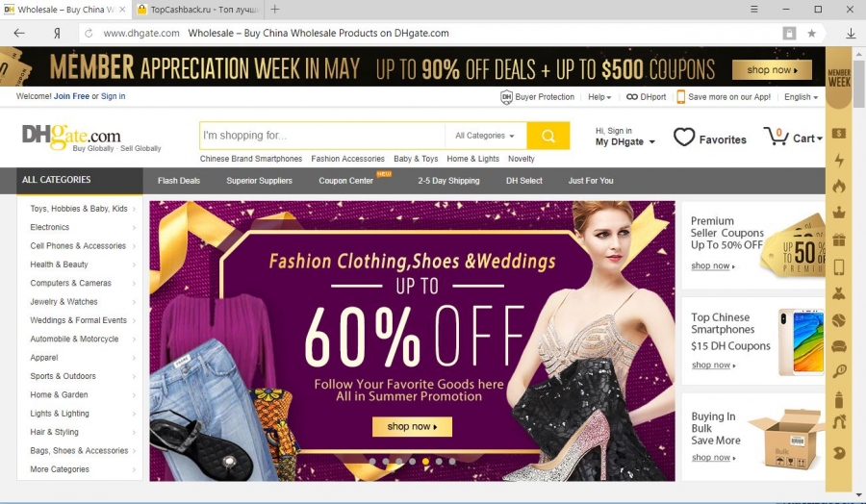Click the flame icon in right sidebar

(x=839, y=186)
